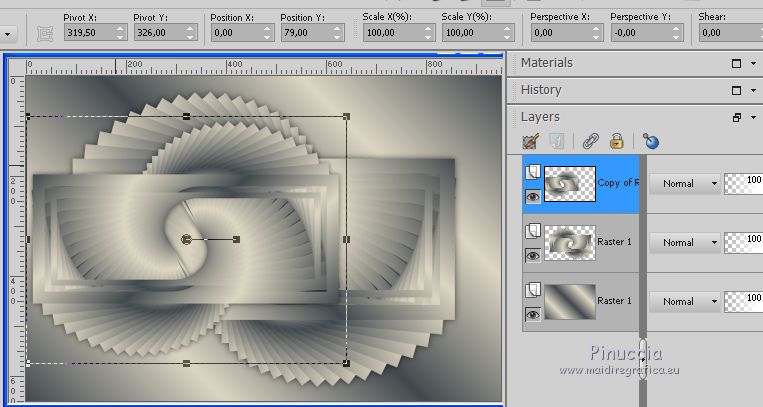Adjust opacity slider of spiral Raster 1 layer
This screenshot has height=407, width=763.
[x=743, y=242]
